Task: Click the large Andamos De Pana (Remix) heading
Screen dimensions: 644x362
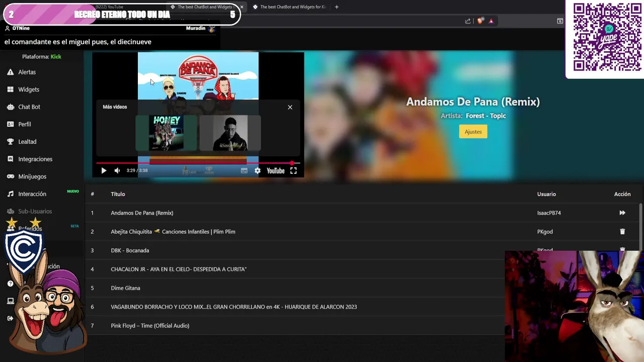Action: click(473, 102)
